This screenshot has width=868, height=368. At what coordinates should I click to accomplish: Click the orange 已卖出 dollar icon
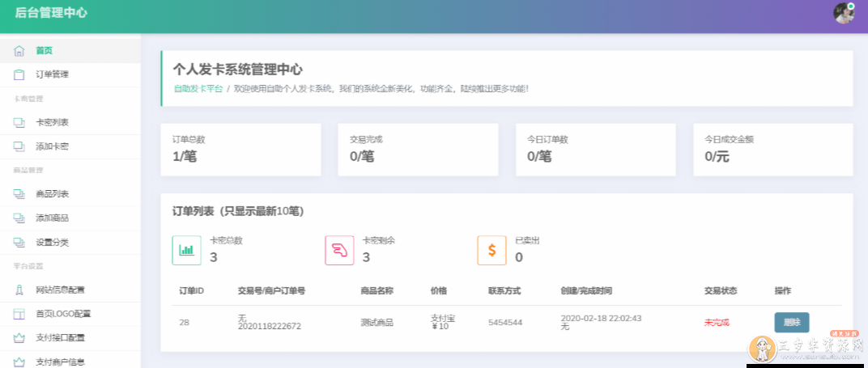click(x=491, y=250)
